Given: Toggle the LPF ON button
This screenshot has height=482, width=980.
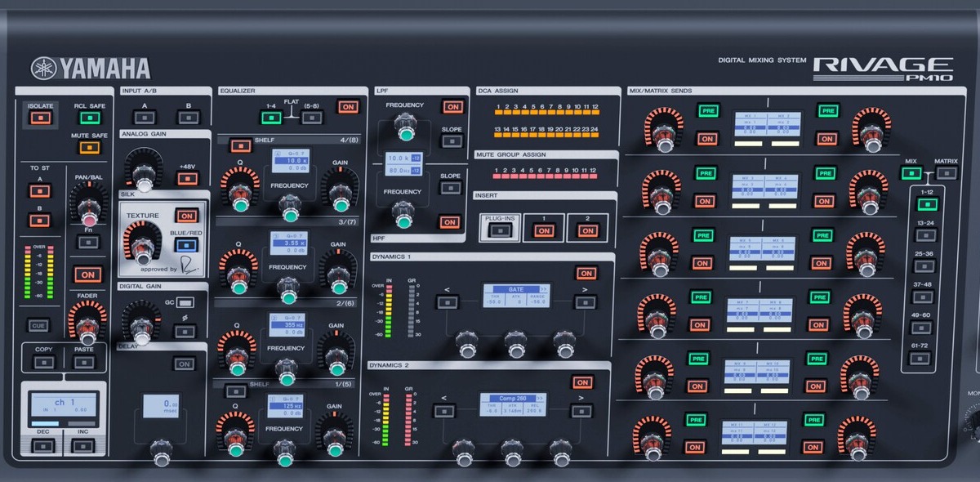Looking at the screenshot, I should pyautogui.click(x=452, y=107).
